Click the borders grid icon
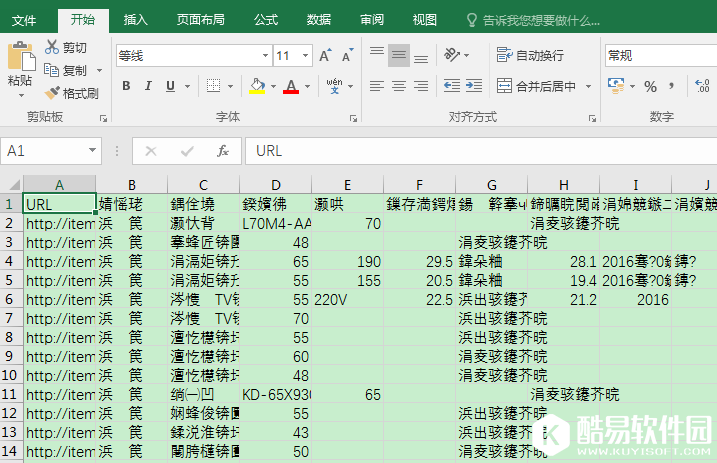This screenshot has height=463, width=717. 214,86
